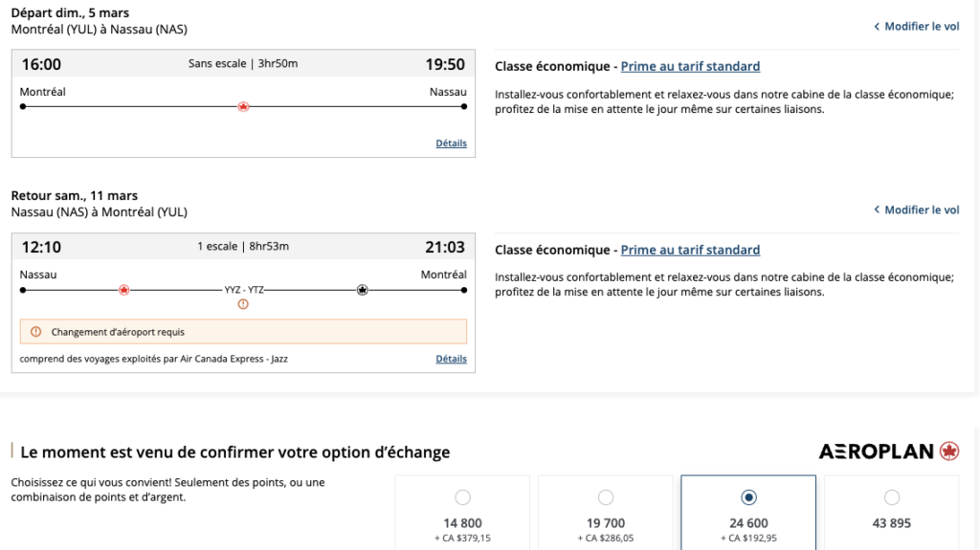The height and width of the screenshot is (550, 980).
Task: Click the Aeroplan maple leaf logo
Action: click(949, 451)
